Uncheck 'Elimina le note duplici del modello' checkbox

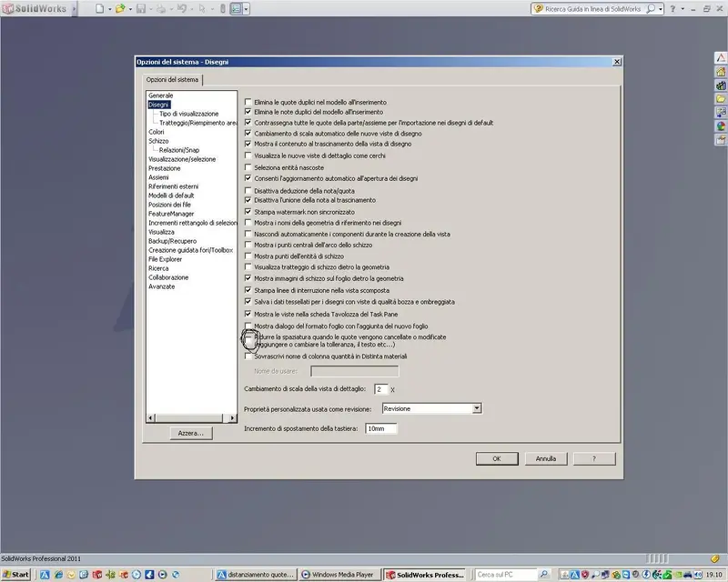click(248, 112)
